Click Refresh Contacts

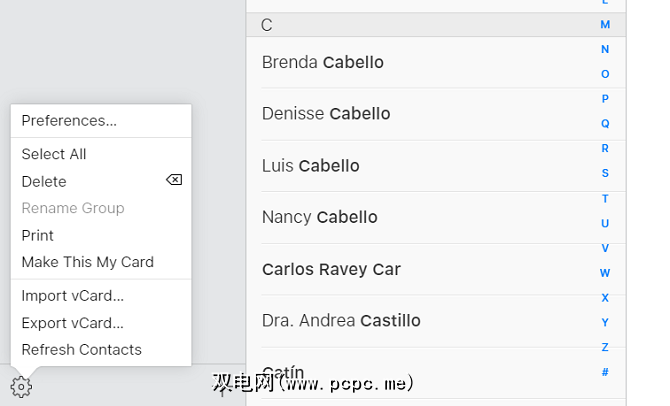(x=82, y=350)
